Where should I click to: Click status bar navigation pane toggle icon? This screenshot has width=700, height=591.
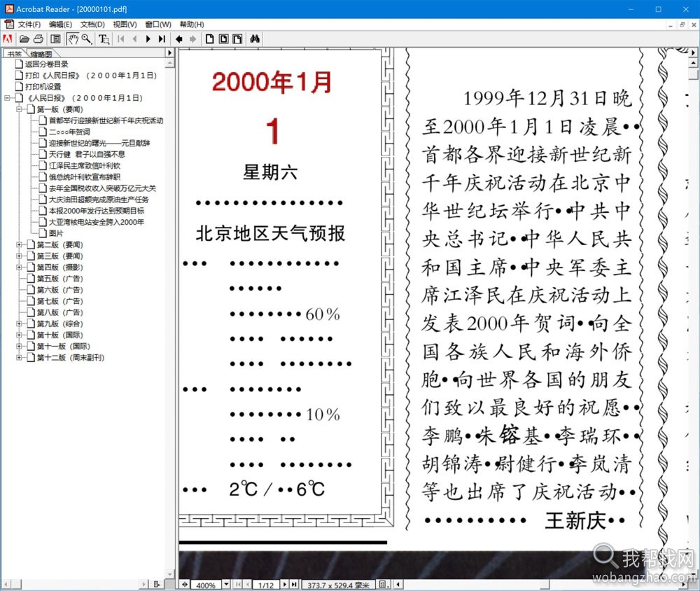[184, 584]
